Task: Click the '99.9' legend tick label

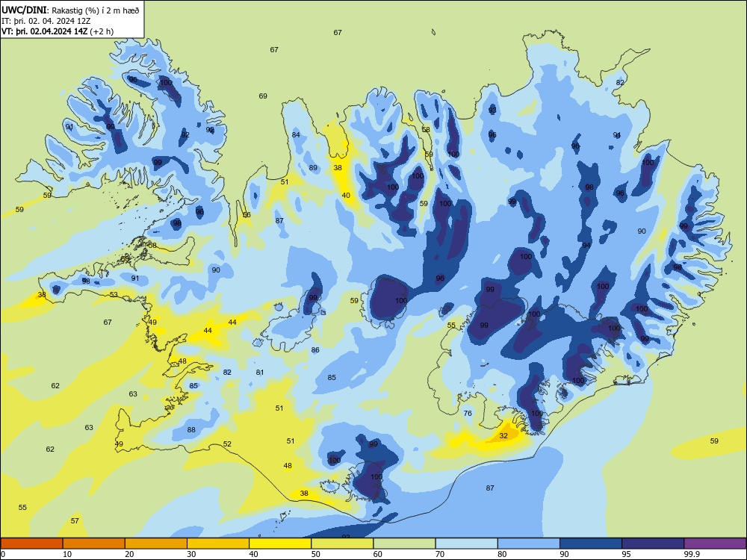Action: 692,554
